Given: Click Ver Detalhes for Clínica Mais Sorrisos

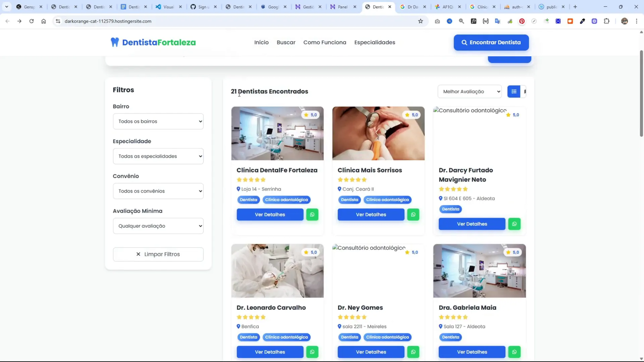Looking at the screenshot, I should coord(370,214).
